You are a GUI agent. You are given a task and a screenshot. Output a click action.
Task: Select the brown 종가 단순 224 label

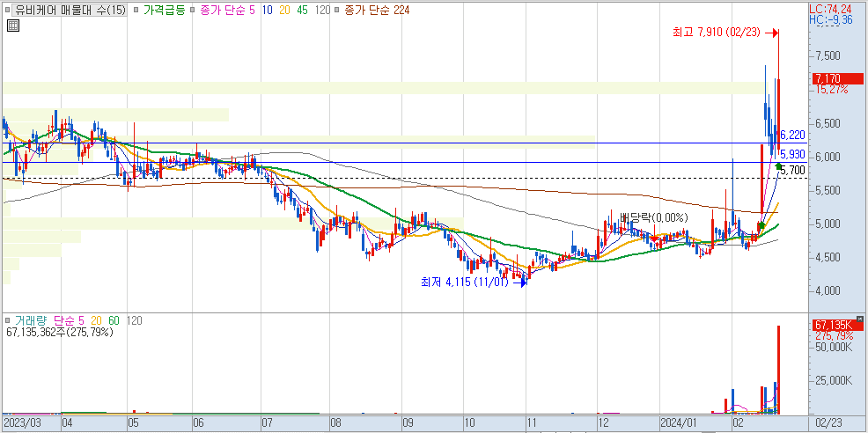point(377,10)
